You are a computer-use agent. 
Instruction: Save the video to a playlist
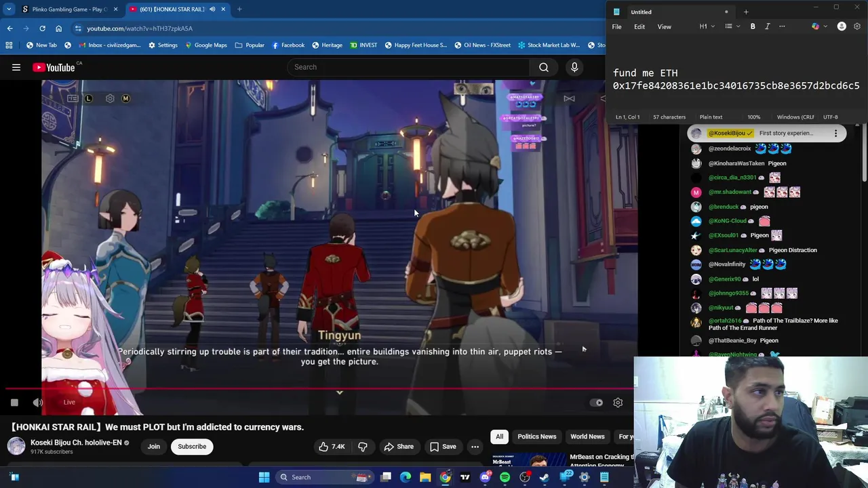pos(443,447)
